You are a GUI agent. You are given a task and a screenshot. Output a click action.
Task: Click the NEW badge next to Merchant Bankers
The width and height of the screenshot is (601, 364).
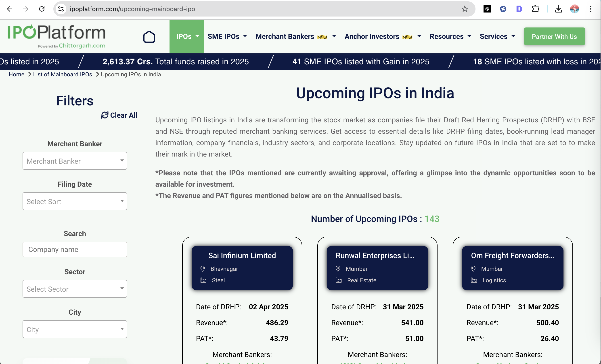click(322, 37)
